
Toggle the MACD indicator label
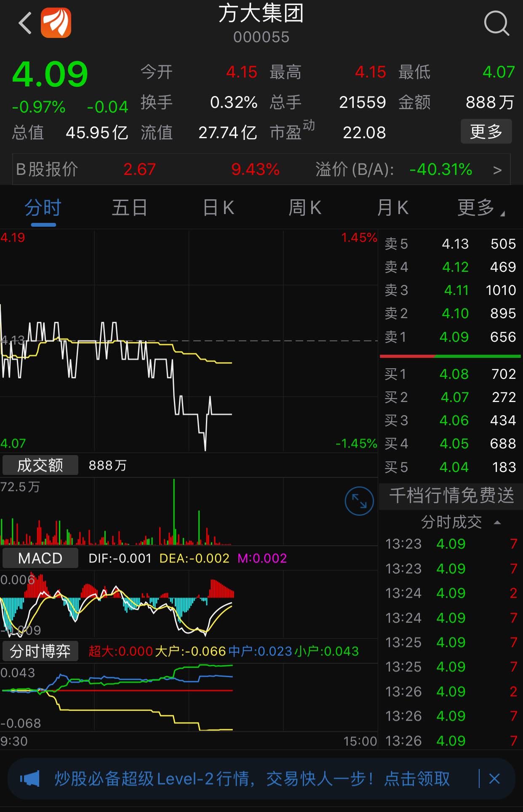tap(40, 558)
